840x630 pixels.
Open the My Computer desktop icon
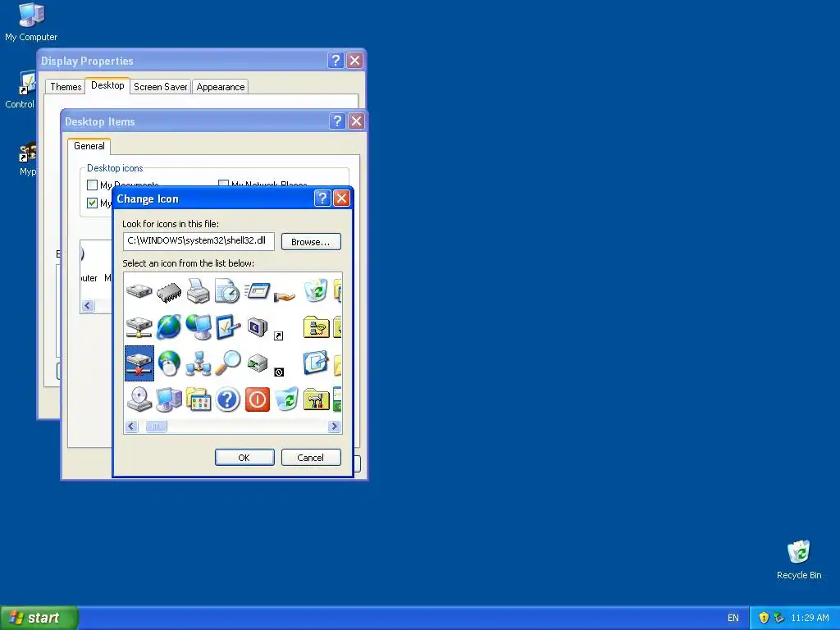31,22
